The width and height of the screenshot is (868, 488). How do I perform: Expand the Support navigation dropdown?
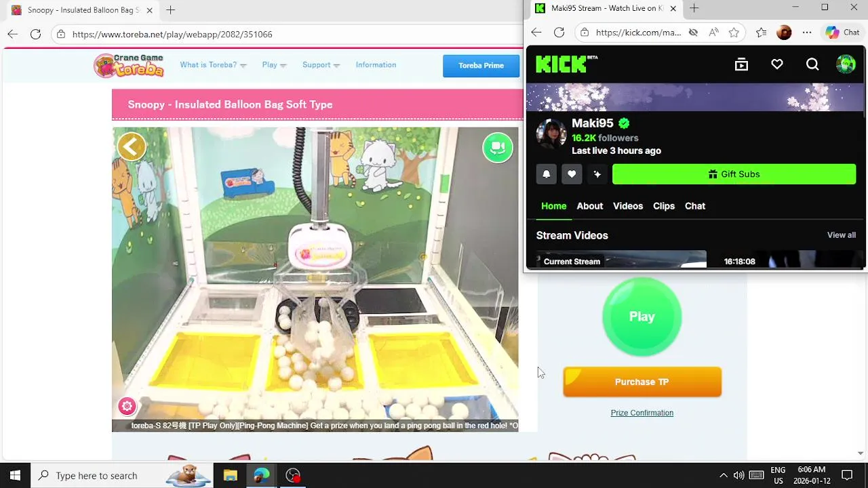pos(321,65)
